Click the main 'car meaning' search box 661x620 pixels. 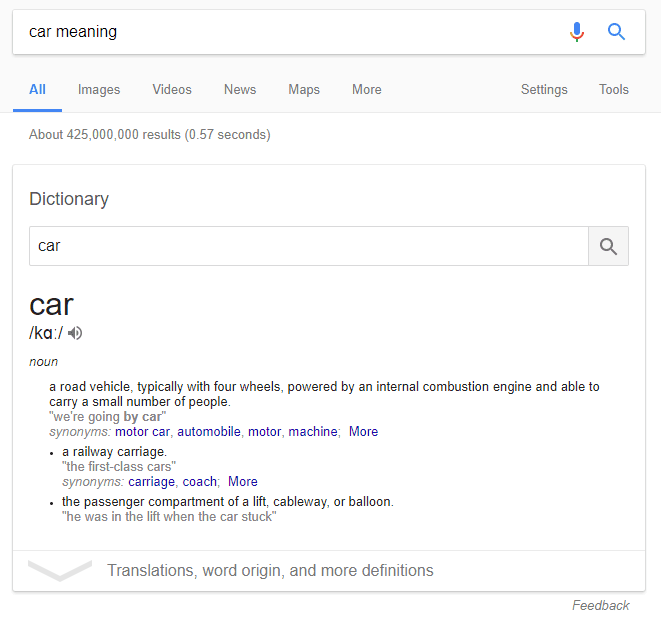[x=290, y=32]
